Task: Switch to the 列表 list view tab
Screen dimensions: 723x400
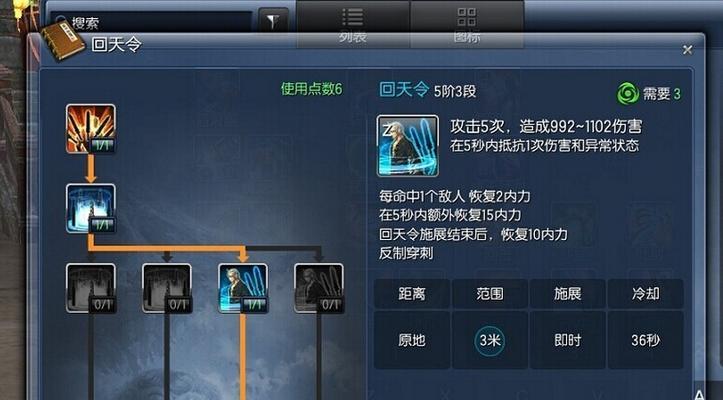Action: click(353, 24)
